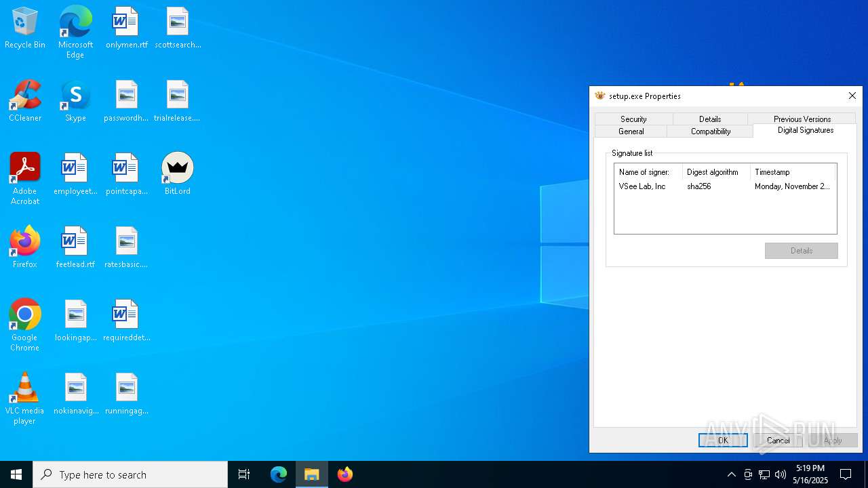Select the trialrelease file icon

pyautogui.click(x=178, y=102)
